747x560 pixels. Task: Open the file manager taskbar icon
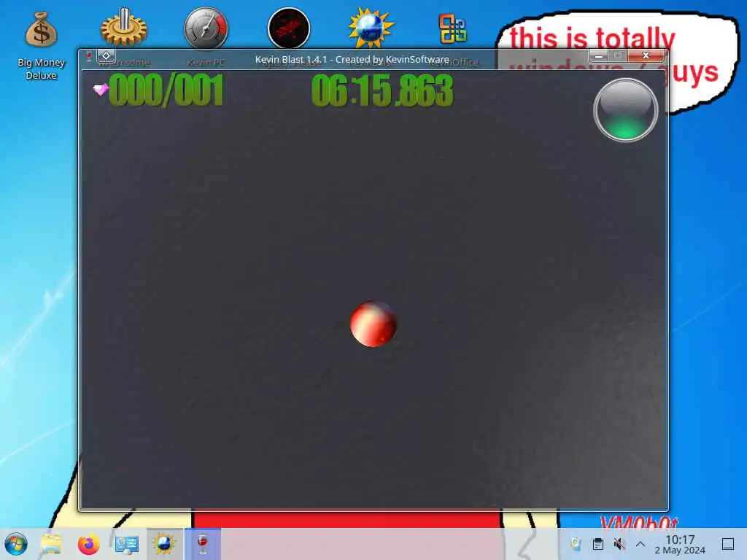[x=51, y=544]
